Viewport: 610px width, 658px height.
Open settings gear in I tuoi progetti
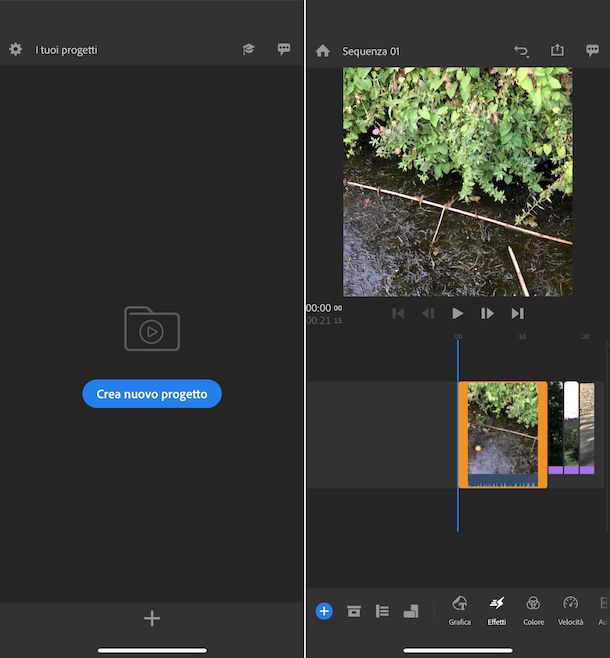(x=16, y=50)
